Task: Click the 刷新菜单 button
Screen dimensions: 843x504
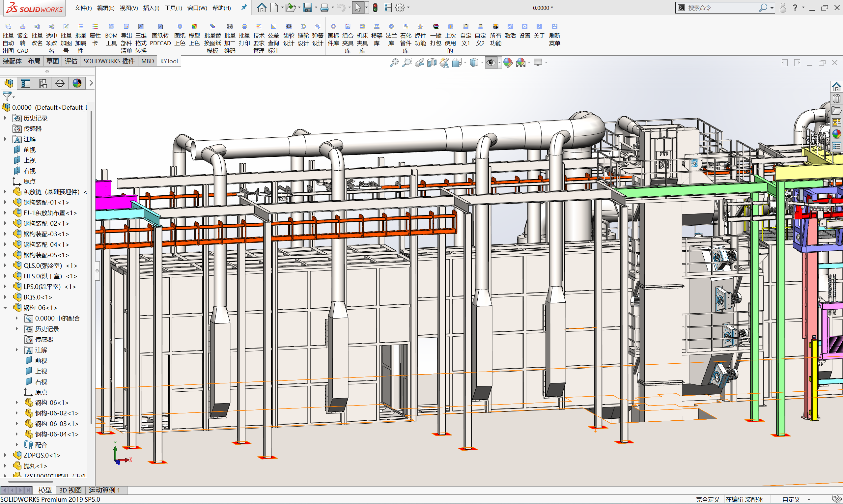Action: point(554,35)
